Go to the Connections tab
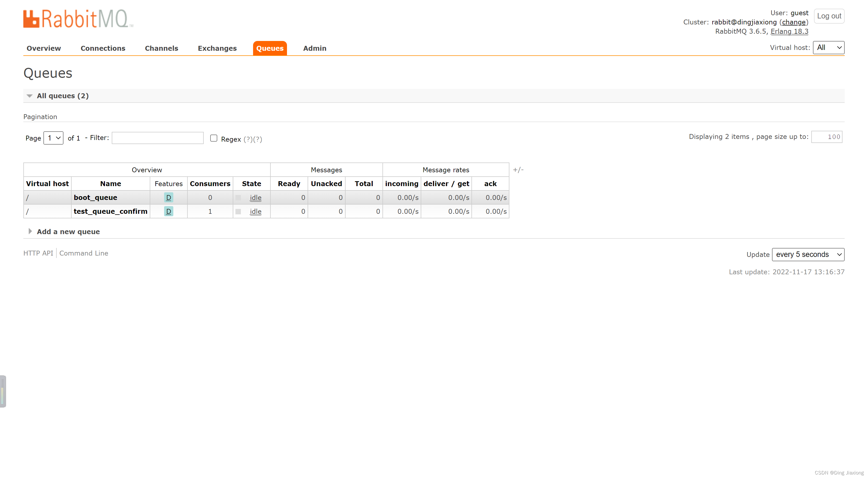This screenshot has height=478, width=868. click(103, 48)
